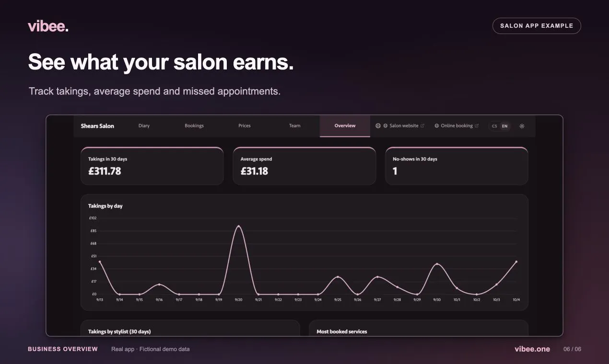
Task: Click the SALON APP EXAMPLE pill button
Action: click(x=537, y=26)
